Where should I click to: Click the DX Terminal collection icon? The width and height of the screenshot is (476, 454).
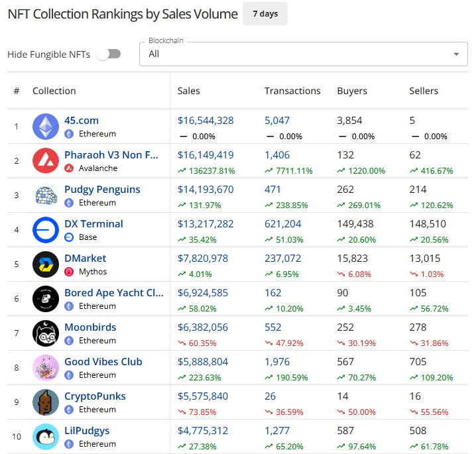[46, 230]
